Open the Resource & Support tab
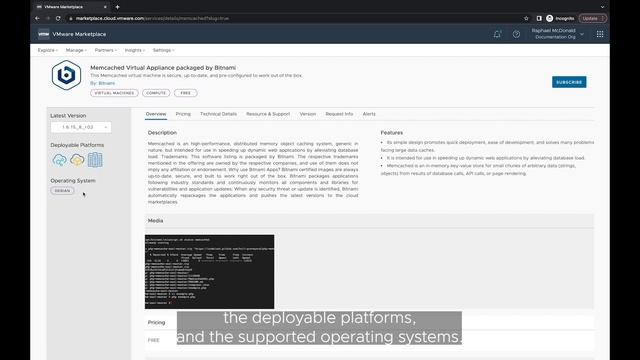The image size is (640, 360). [268, 114]
